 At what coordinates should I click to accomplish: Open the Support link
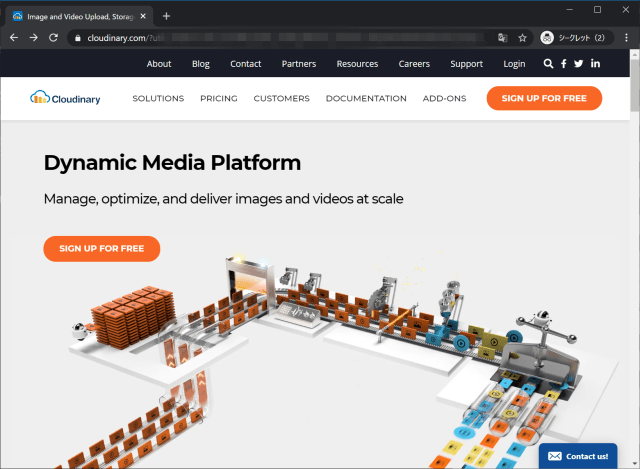point(467,64)
